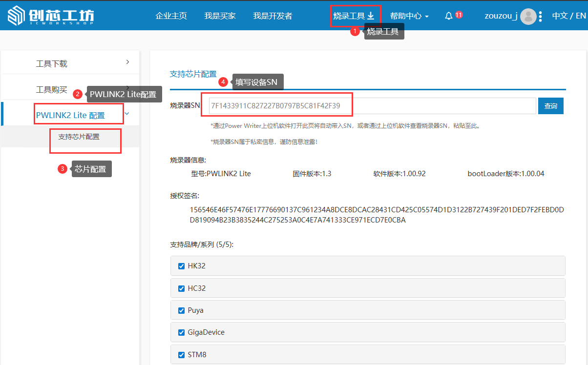Image resolution: width=588 pixels, height=365 pixels.
Task: Click the 烧录器SN input field
Action: click(x=372, y=106)
